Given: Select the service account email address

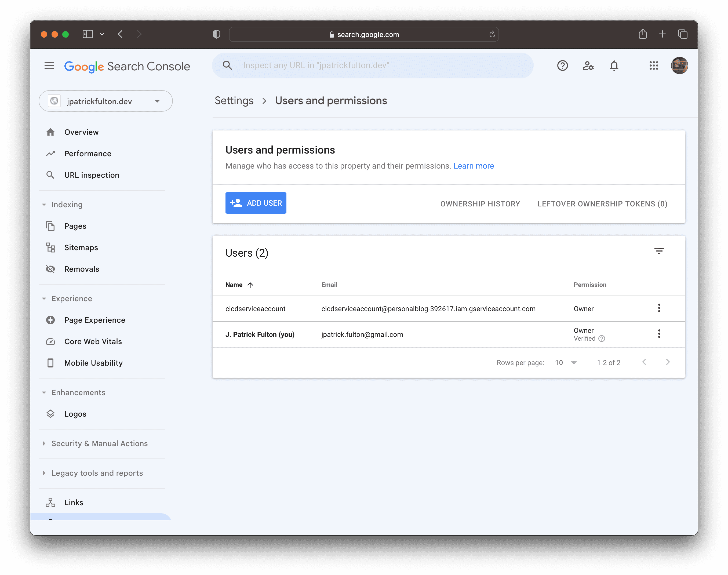Looking at the screenshot, I should pos(428,309).
